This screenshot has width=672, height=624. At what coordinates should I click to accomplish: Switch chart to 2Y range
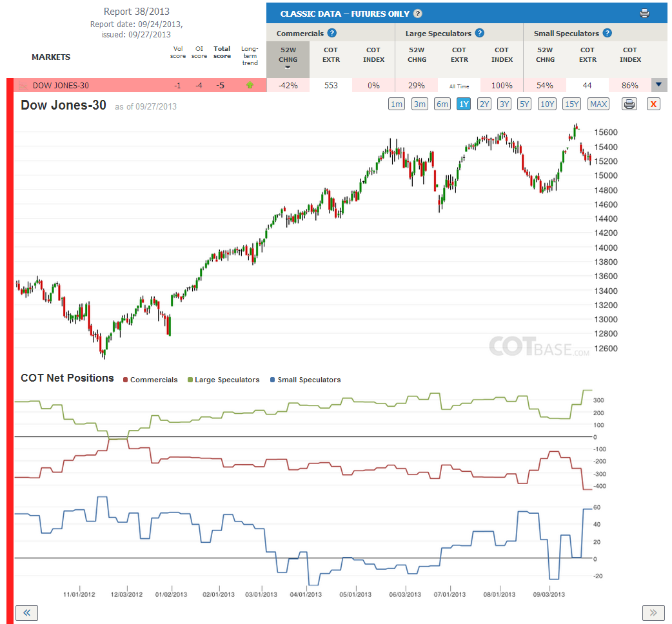coord(484,104)
